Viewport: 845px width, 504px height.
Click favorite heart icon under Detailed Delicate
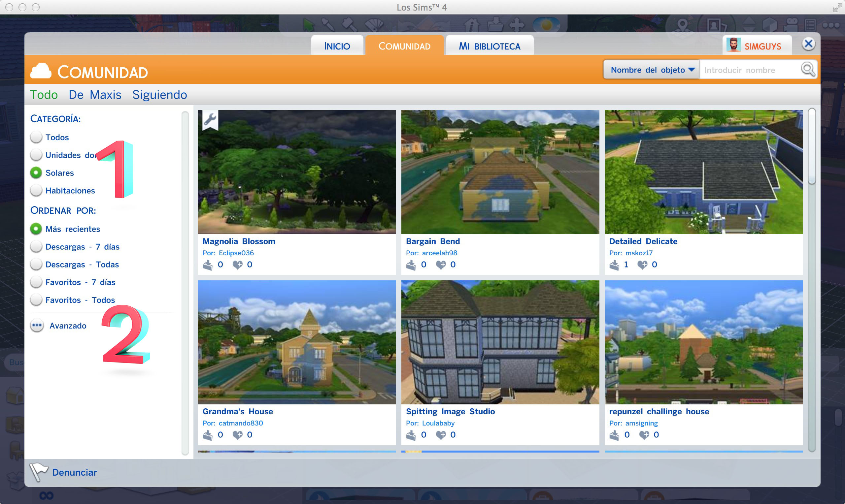642,265
